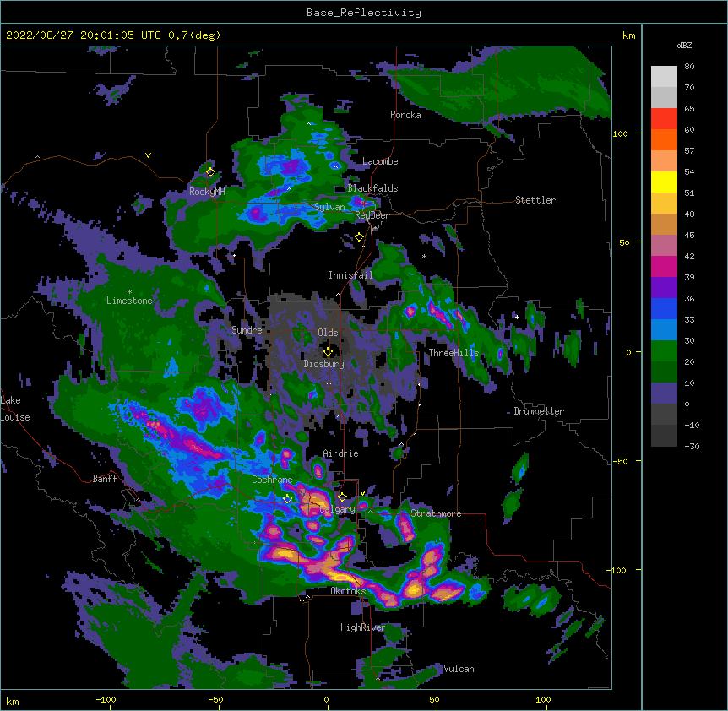This screenshot has width=728, height=711.
Task: Click the Calgary city label
Action: click(338, 509)
